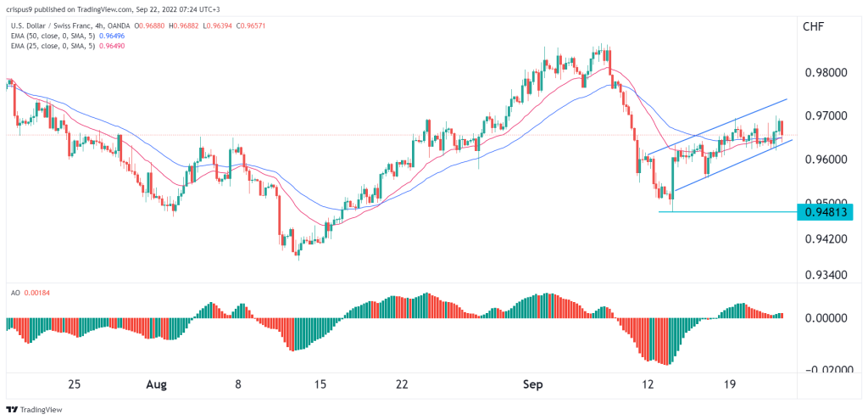The height and width of the screenshot is (420, 868).
Task: Click the TradingView logo at bottom left
Action: pyautogui.click(x=34, y=410)
